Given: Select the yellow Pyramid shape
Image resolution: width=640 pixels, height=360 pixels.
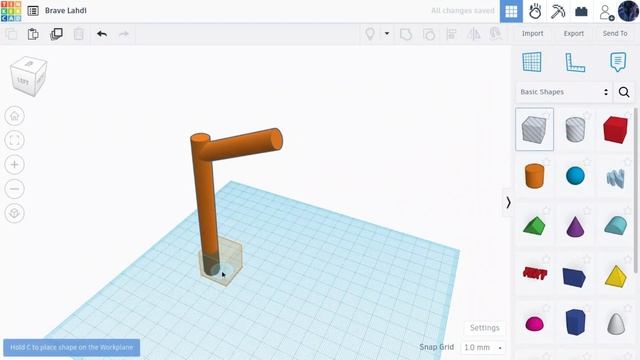Looking at the screenshot, I should (615, 276).
